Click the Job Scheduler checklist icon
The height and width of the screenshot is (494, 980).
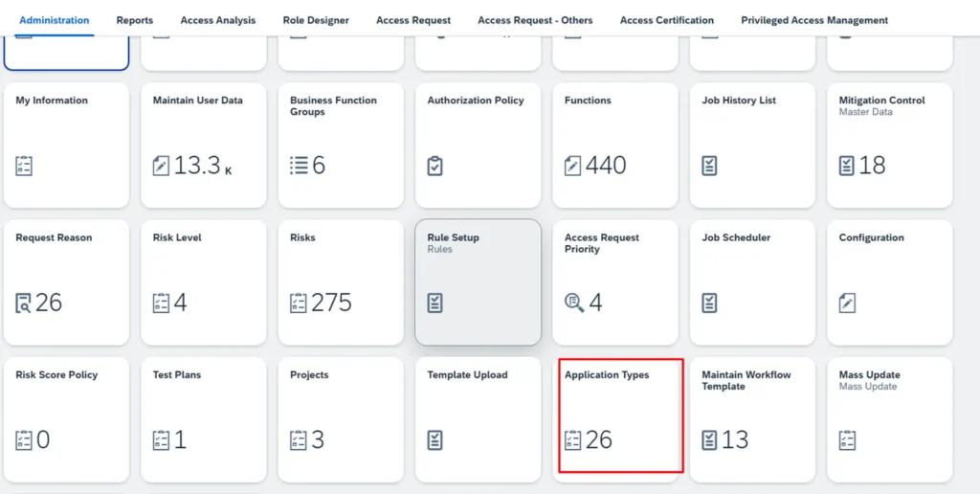[x=709, y=303]
